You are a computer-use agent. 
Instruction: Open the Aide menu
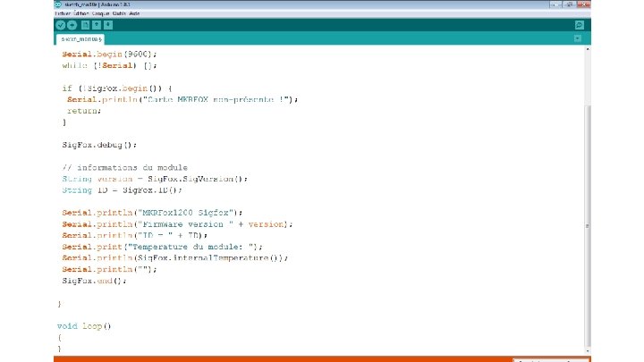(x=134, y=13)
